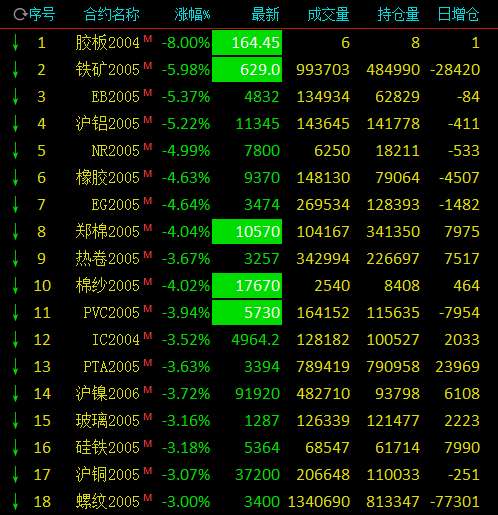Image resolution: width=498 pixels, height=515 pixels.
Task: Click the 最新 column header
Action: point(265,15)
